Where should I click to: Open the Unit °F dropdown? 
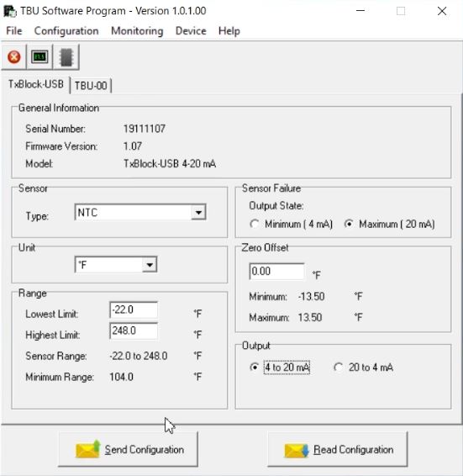coord(150,265)
